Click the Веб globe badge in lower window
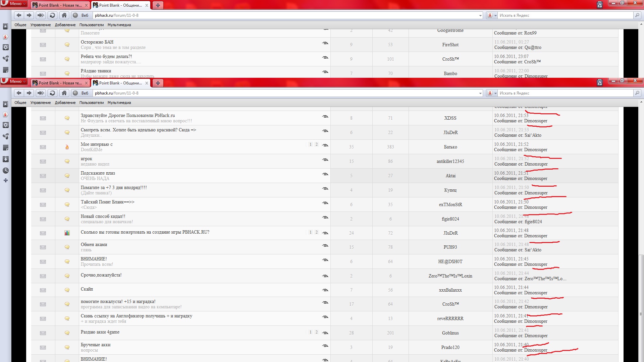644x362 pixels. pos(81,93)
